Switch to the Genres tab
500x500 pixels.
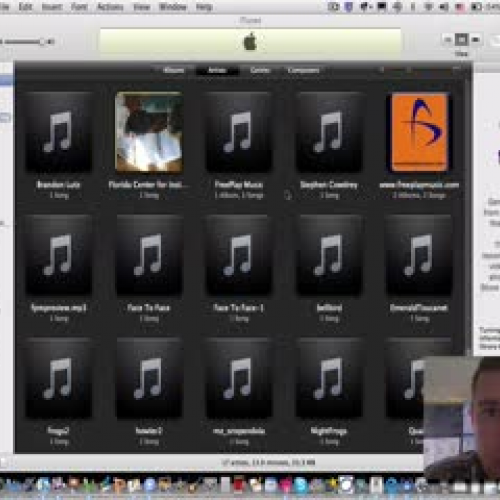[260, 70]
